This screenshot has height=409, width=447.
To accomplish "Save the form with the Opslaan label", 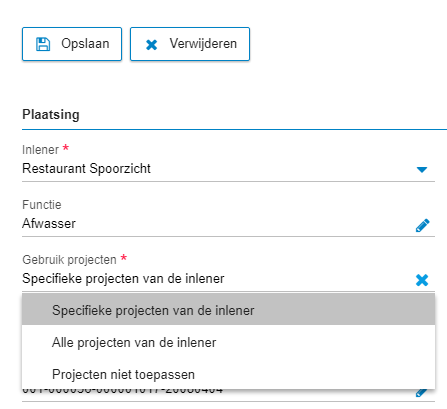I will coord(85,44).
